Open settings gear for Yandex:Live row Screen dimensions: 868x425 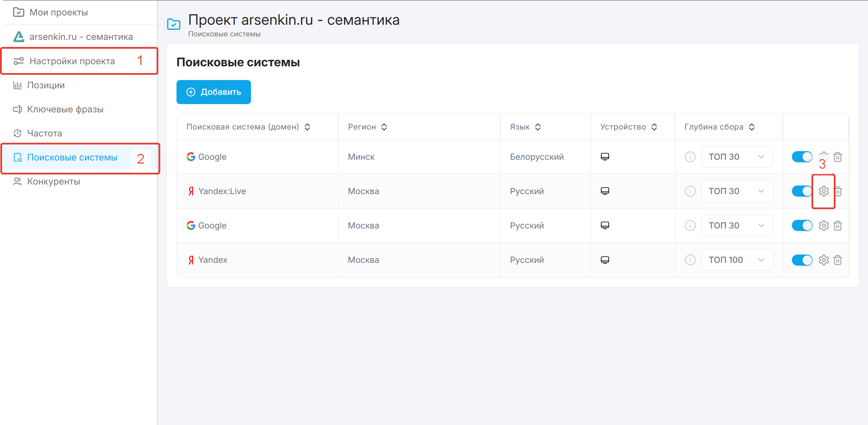[x=823, y=191]
